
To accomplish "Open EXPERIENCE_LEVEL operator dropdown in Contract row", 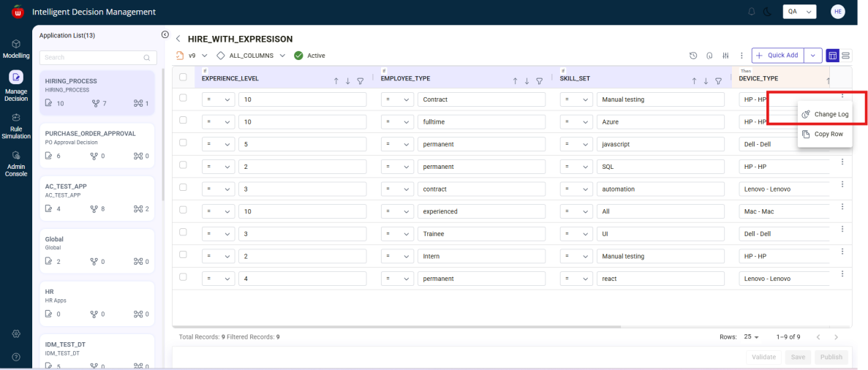I will tap(218, 99).
